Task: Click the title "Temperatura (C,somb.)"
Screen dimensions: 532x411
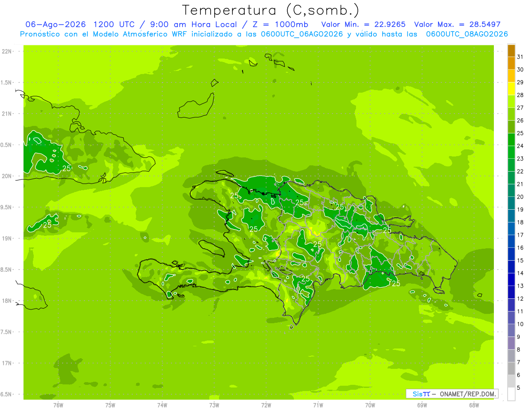Action: [270, 10]
